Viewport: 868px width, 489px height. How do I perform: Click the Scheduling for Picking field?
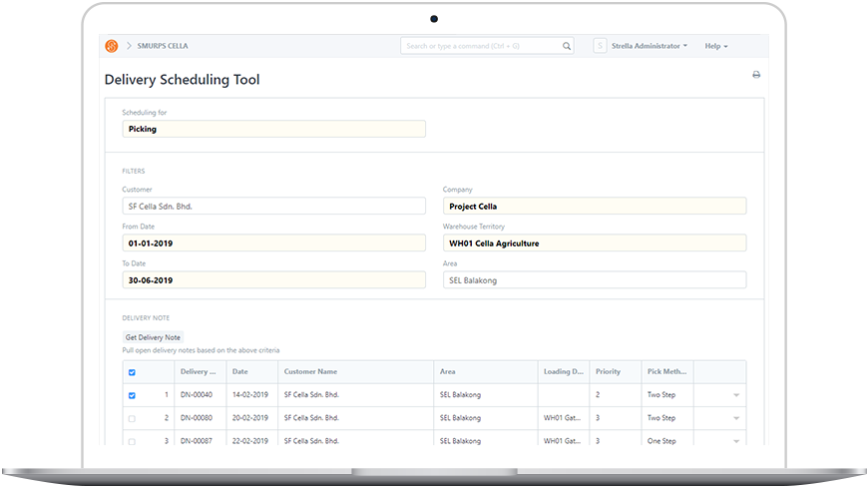[x=273, y=129]
